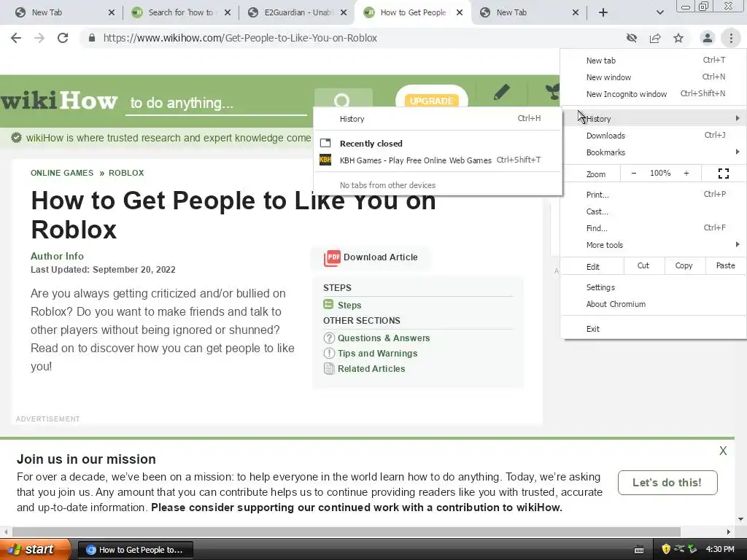The image size is (747, 560).
Task: Go back using the browser back arrow
Action: tap(16, 38)
